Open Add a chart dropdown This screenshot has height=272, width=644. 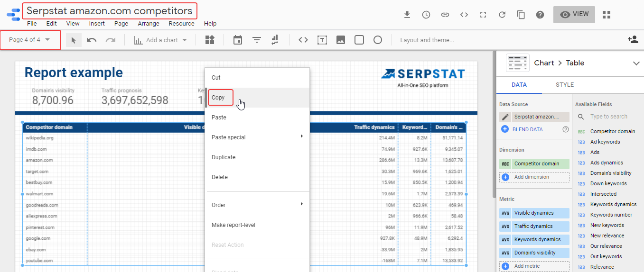(x=160, y=40)
